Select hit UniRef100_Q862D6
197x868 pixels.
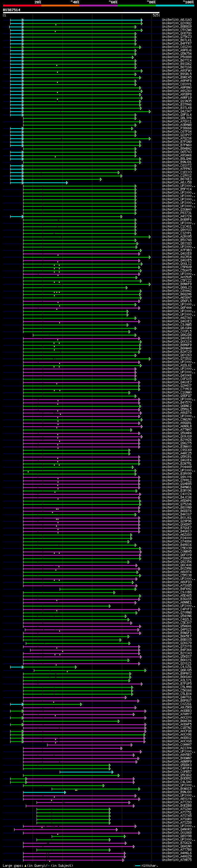coord(177,335)
